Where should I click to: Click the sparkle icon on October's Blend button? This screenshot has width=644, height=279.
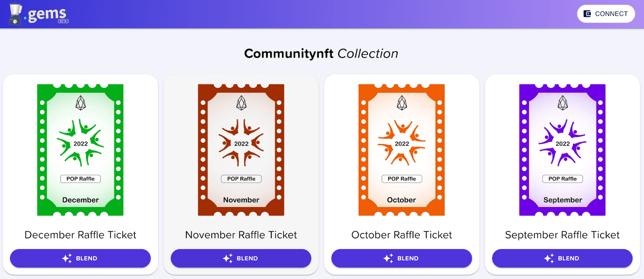pos(388,258)
